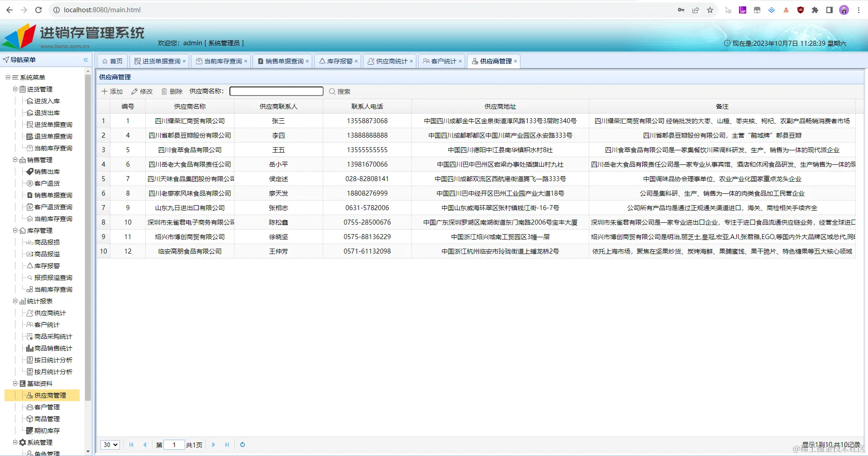Collapse the 系统管理 tree node
The image size is (868, 456).
[15, 442]
